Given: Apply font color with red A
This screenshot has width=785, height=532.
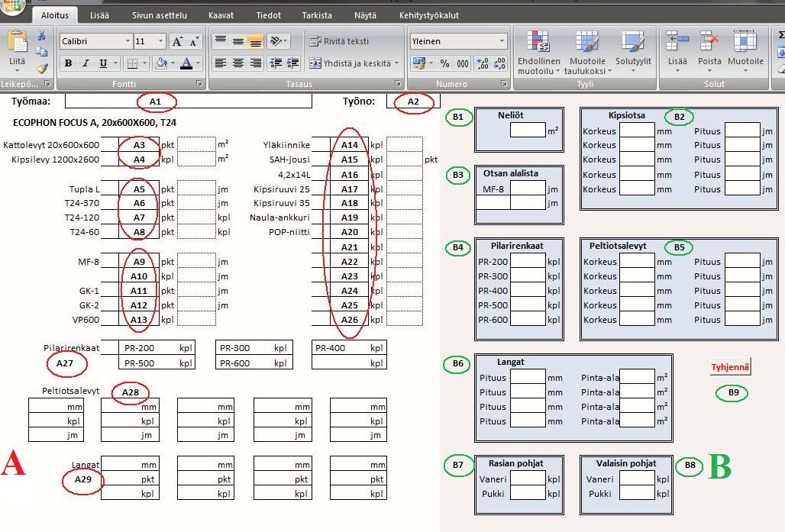Looking at the screenshot, I should [187, 63].
